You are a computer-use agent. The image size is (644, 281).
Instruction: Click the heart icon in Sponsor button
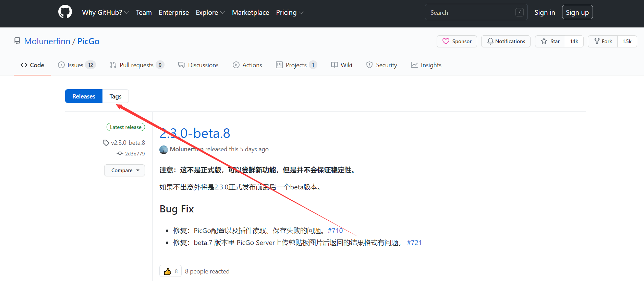tap(446, 41)
